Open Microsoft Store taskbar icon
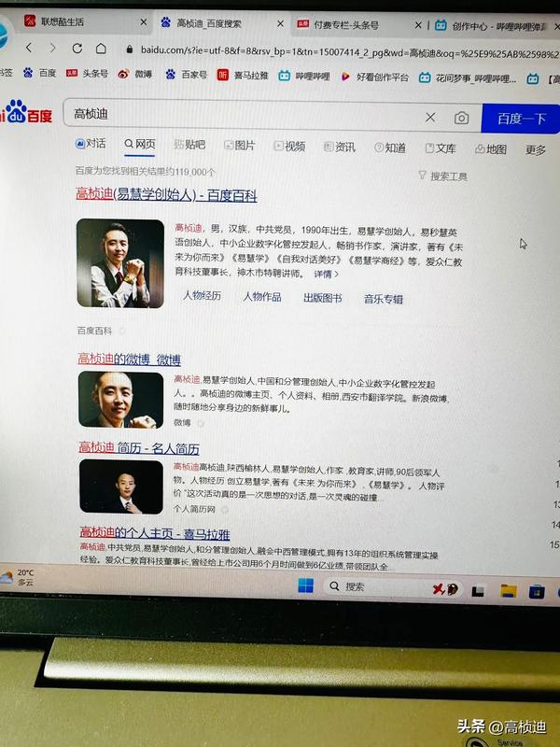The height and width of the screenshot is (747, 560). 537,592
